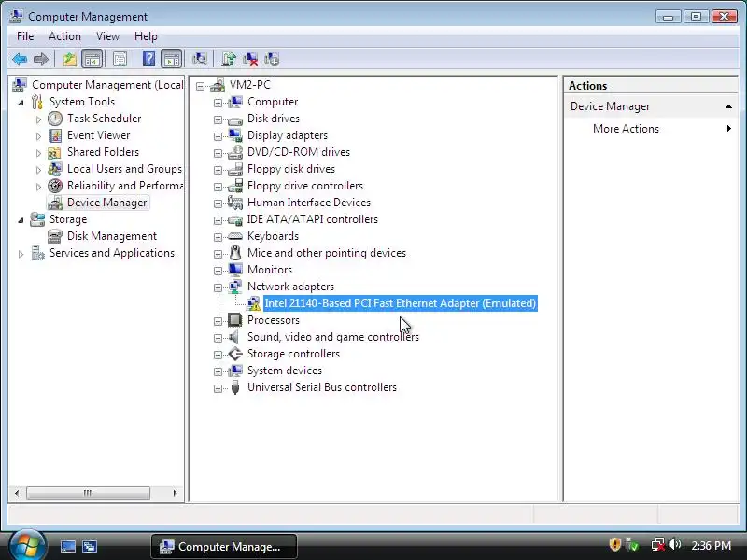Click the Storage label in tree
Viewport: 747px width, 560px height.
click(x=68, y=219)
